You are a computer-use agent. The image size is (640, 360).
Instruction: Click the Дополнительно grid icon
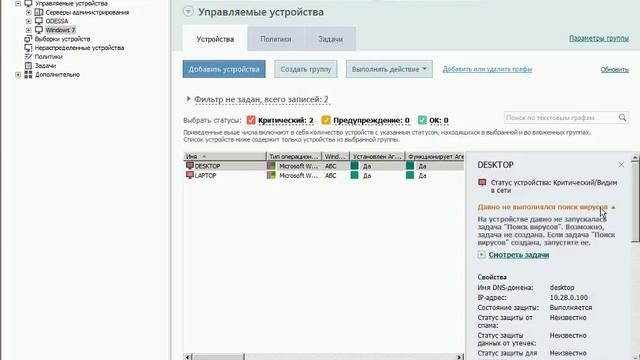coord(28,75)
